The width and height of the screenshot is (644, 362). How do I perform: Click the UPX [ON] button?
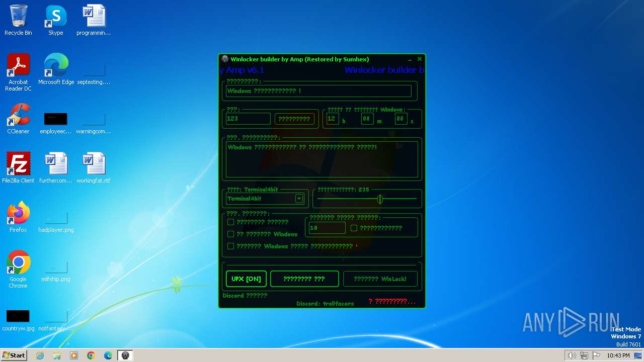246,279
